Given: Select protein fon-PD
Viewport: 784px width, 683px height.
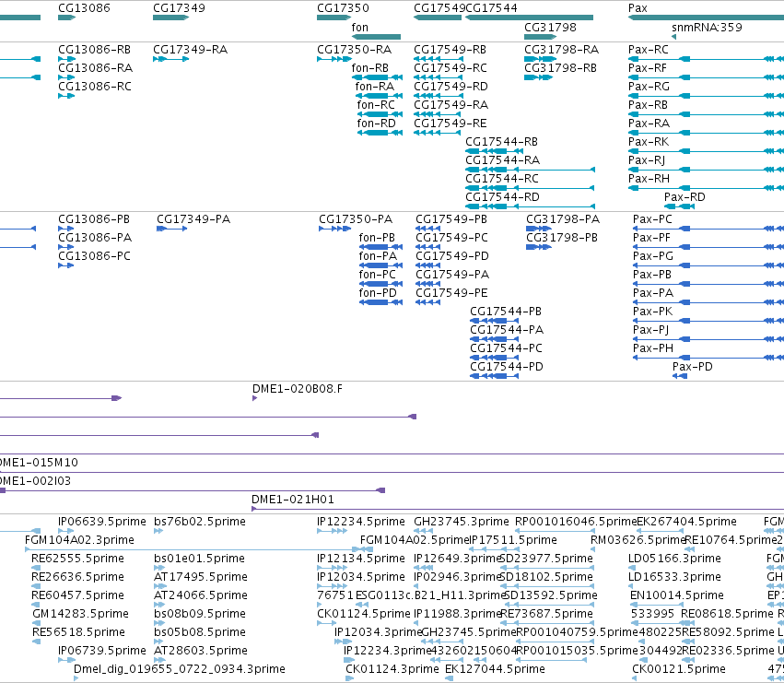Looking at the screenshot, I should point(378,293).
